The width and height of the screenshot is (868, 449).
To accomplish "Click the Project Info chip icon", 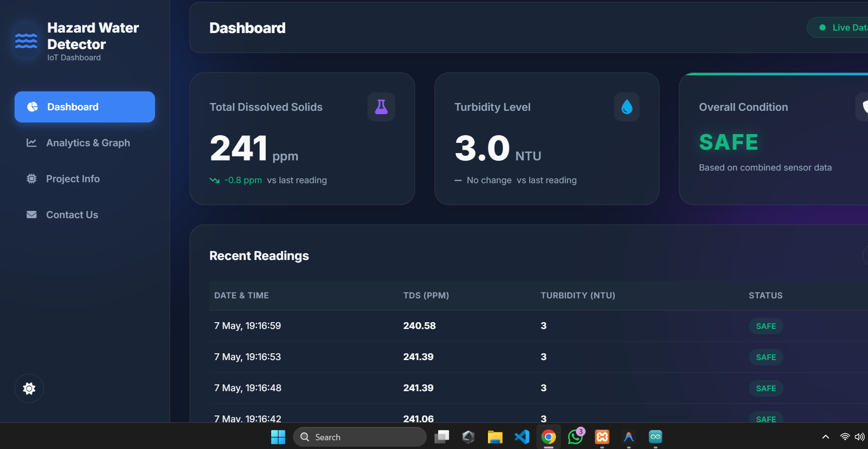I will click(32, 179).
